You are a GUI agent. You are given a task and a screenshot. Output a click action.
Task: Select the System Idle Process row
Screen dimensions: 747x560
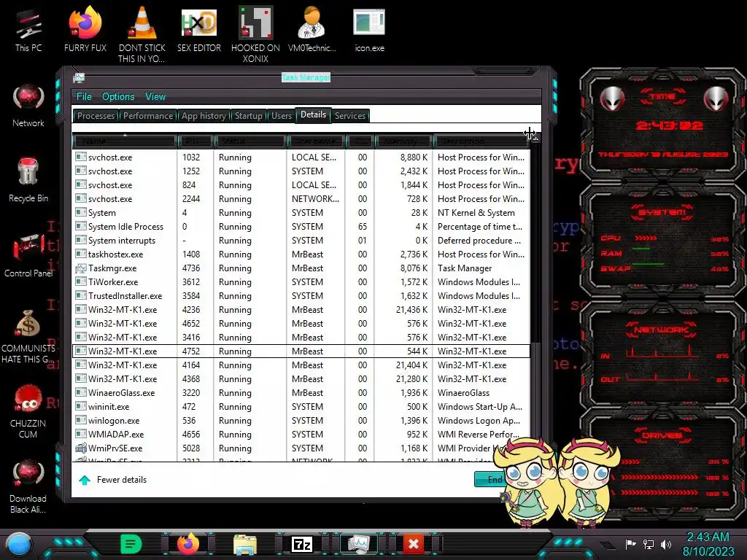pos(301,227)
